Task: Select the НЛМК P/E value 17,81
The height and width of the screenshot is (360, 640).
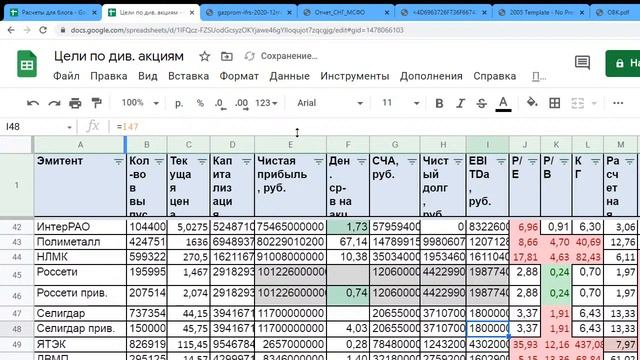Action: (525, 257)
